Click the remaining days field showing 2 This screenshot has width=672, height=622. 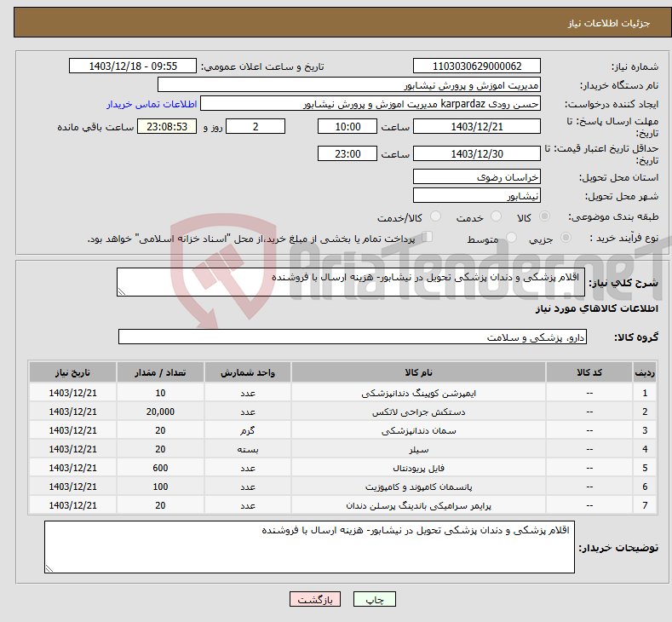tap(256, 126)
